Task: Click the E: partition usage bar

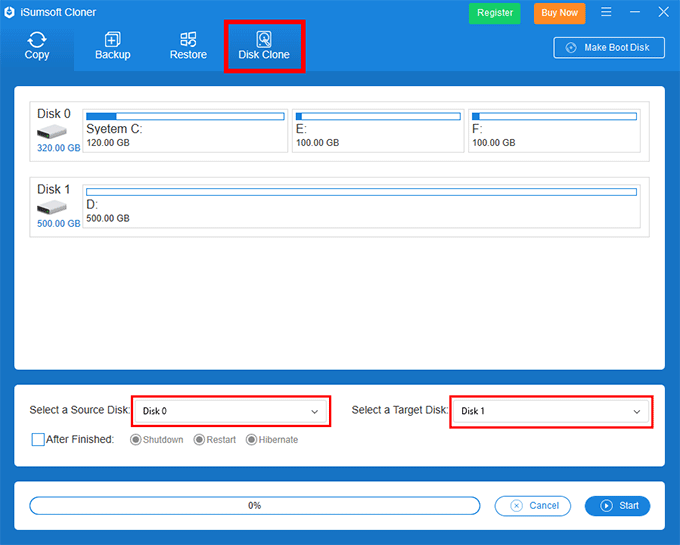Action: point(378,116)
